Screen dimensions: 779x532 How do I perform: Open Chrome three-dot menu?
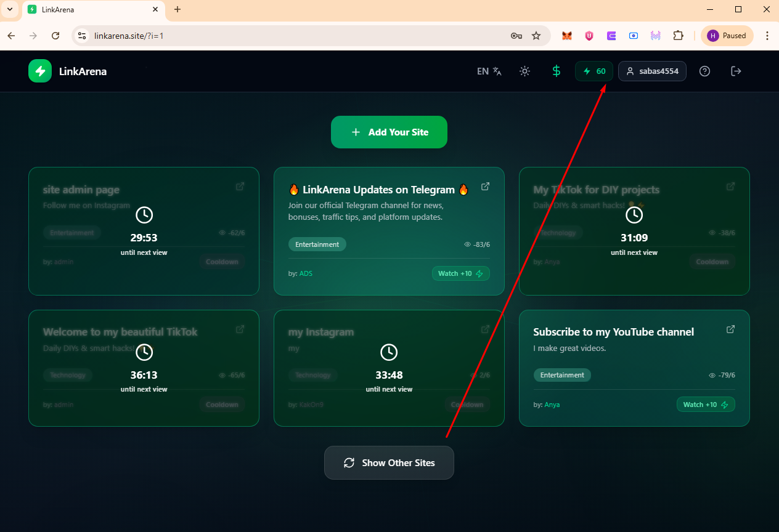pos(767,36)
